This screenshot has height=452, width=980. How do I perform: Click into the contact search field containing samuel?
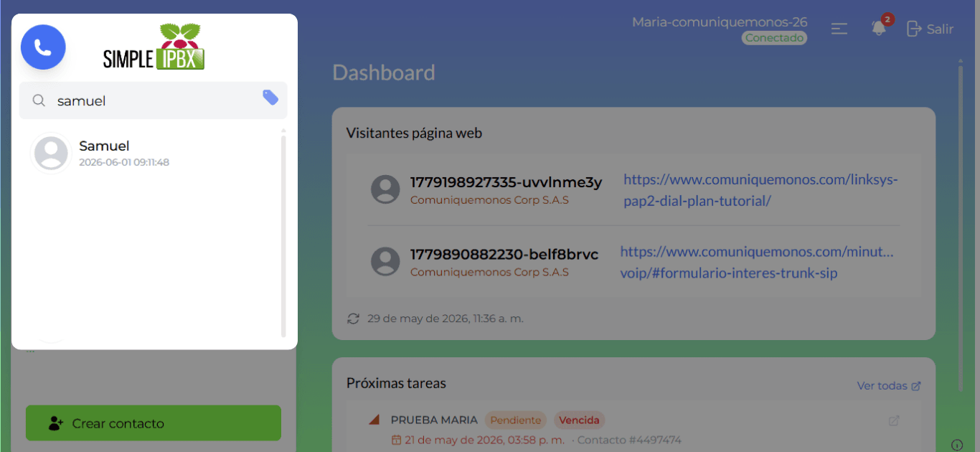pos(154,100)
